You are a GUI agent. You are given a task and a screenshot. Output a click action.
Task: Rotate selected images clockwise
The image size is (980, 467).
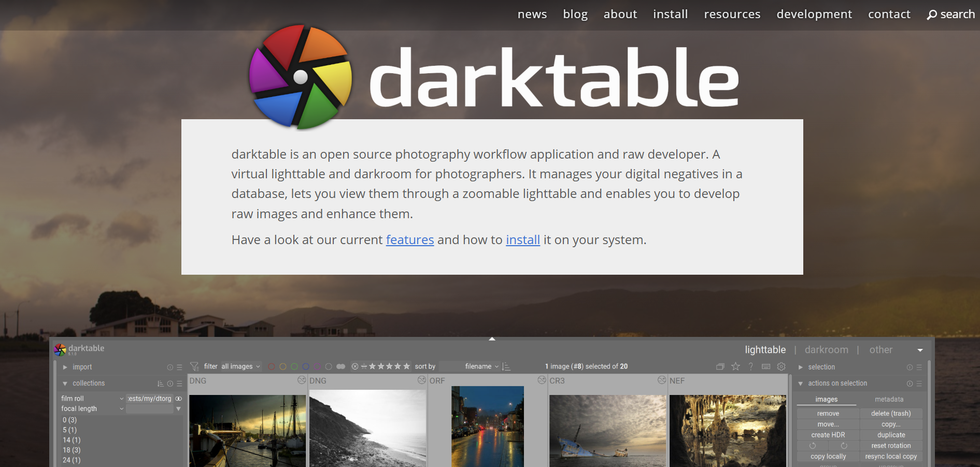tap(844, 446)
